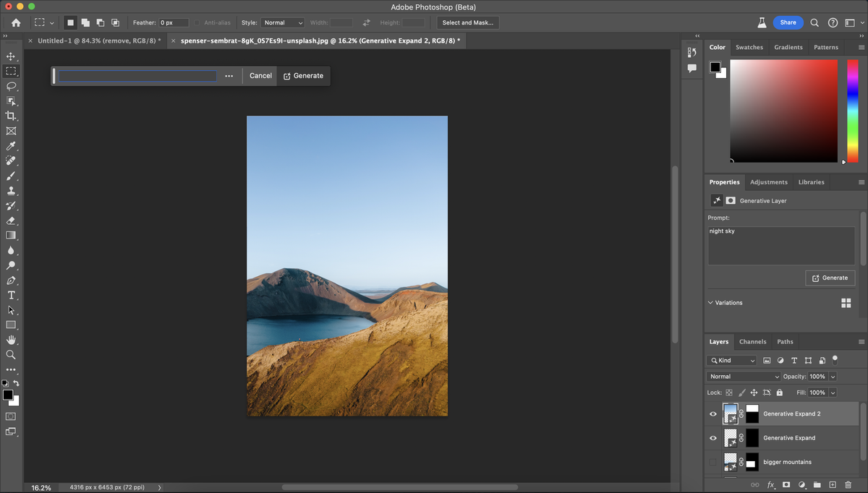Select the Lasso tool

[x=11, y=86]
